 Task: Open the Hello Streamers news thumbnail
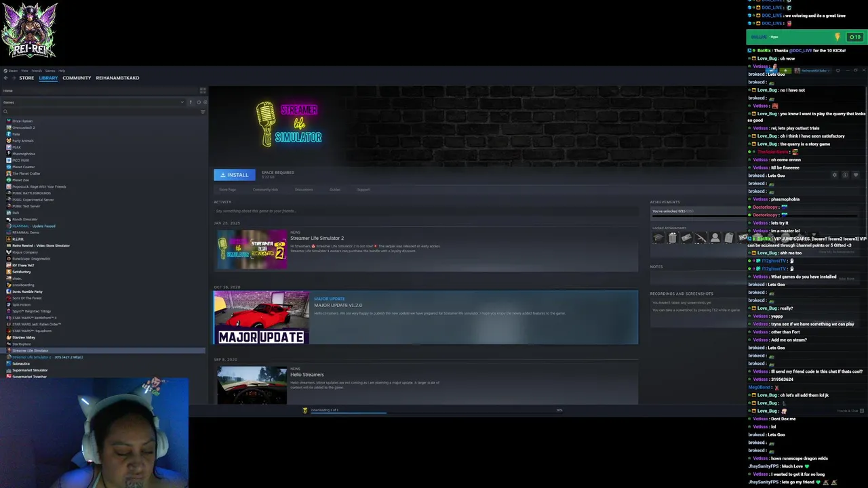pyautogui.click(x=252, y=386)
